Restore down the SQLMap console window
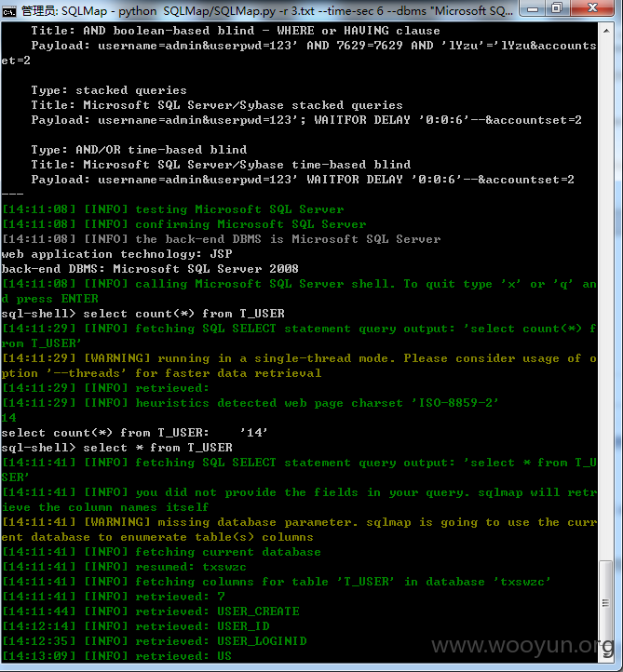Image resolution: width=623 pixels, height=672 pixels. (557, 8)
